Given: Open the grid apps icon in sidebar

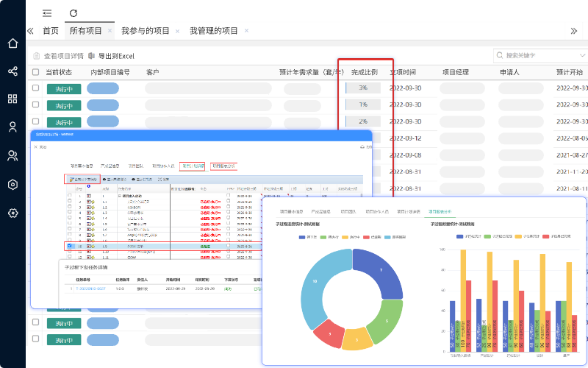Looking at the screenshot, I should pyautogui.click(x=12, y=99).
